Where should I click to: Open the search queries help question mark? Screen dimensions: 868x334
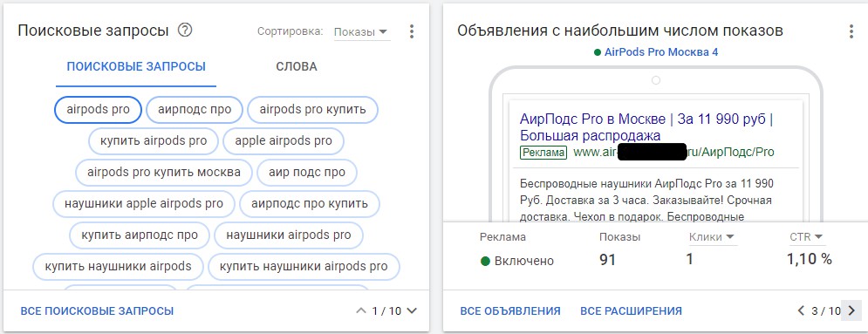tap(185, 31)
